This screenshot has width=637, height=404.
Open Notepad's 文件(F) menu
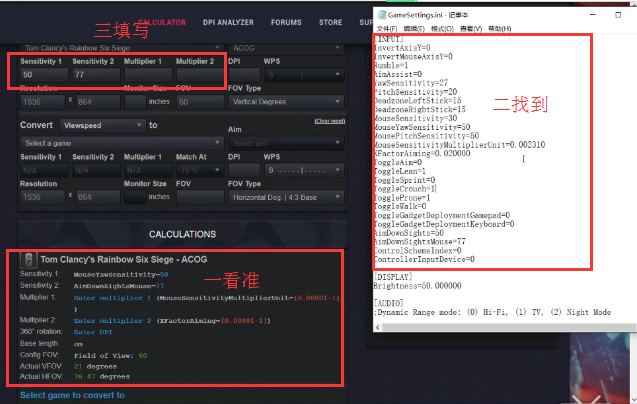[x=387, y=28]
